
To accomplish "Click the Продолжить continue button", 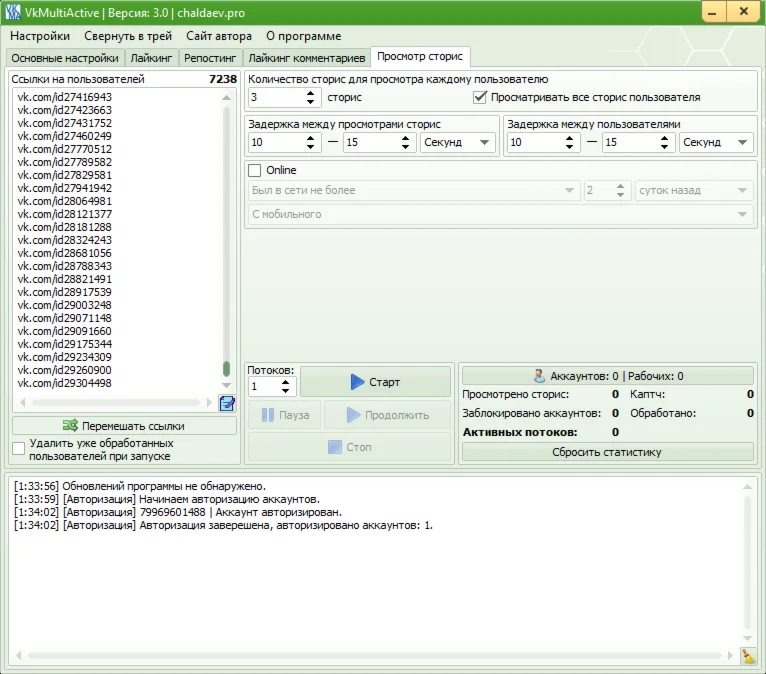I will pos(388,415).
